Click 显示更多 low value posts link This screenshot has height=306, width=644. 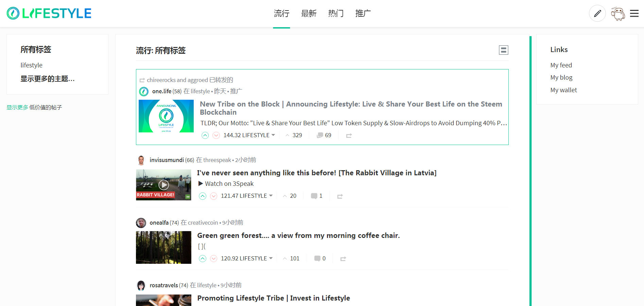17,108
